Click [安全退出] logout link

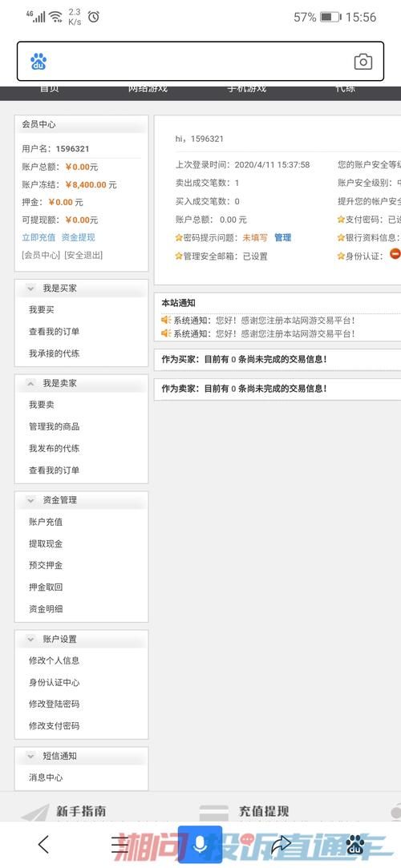pyautogui.click(x=83, y=255)
